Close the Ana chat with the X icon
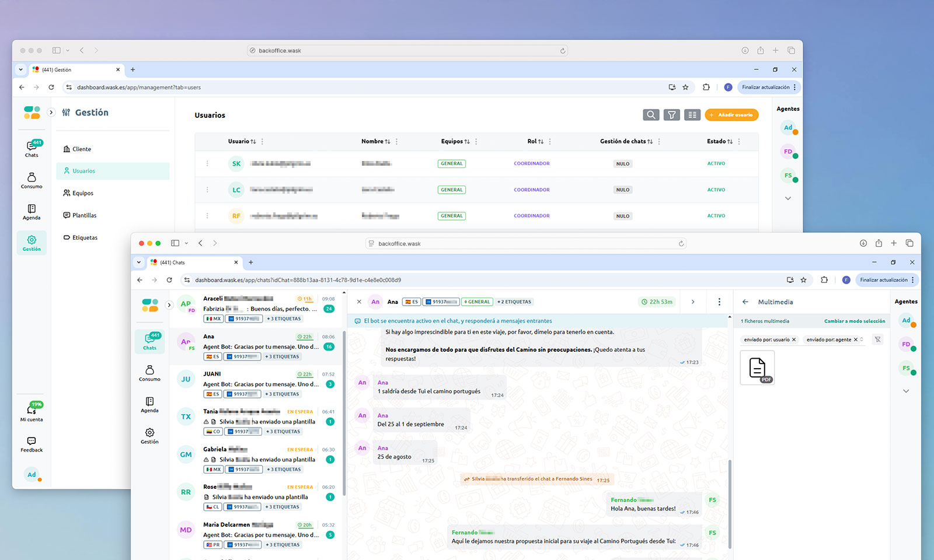This screenshot has width=934, height=560. click(x=359, y=302)
